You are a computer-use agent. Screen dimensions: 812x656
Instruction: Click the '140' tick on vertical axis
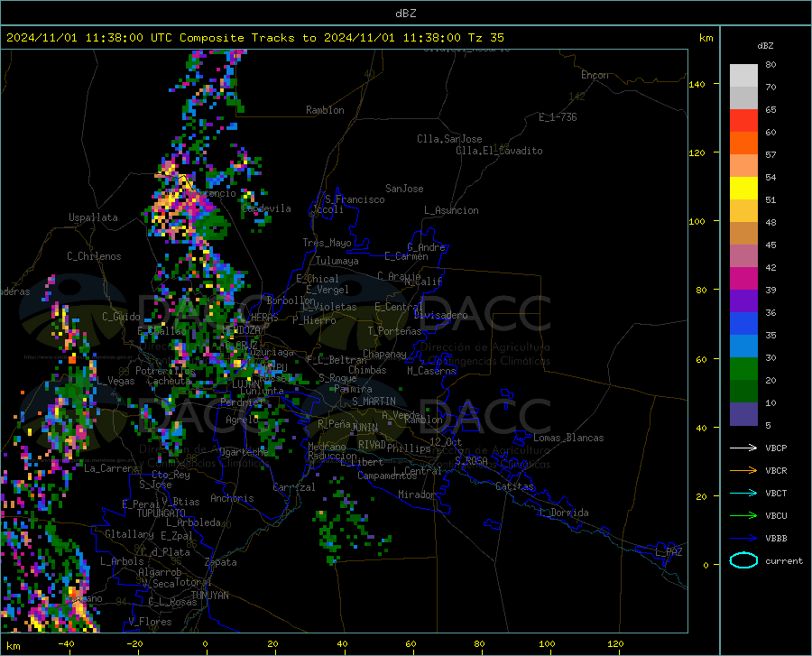click(x=697, y=84)
